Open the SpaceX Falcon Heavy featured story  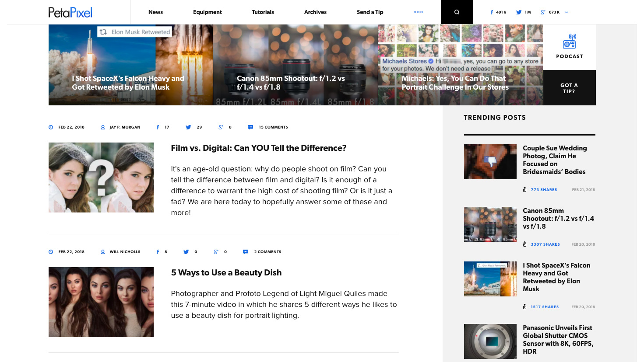click(x=130, y=65)
